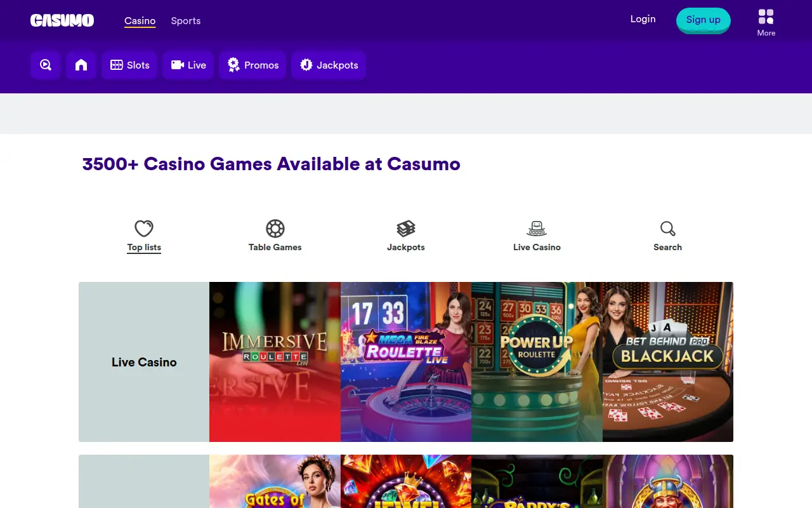
Task: Go to the home icon button
Action: [x=81, y=65]
